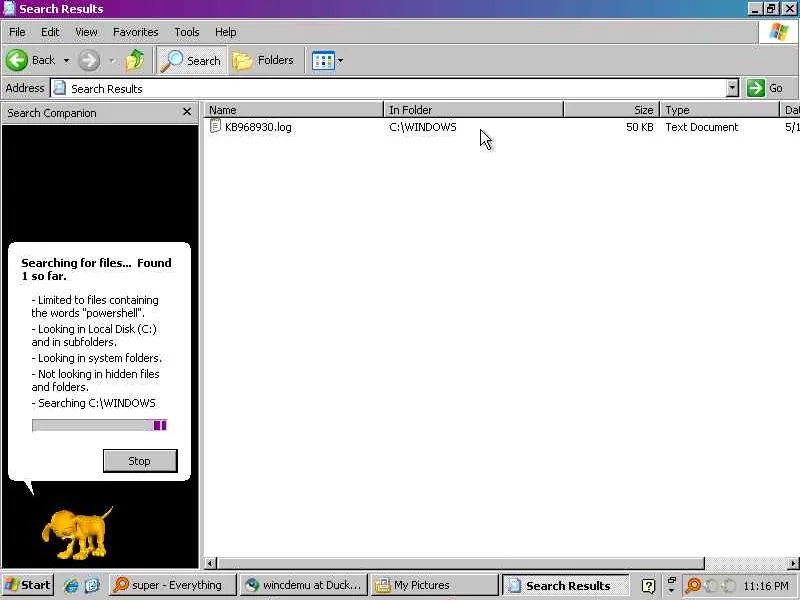Click the scroll right arrow
Viewport: 800px width, 600px height.
coord(793,563)
